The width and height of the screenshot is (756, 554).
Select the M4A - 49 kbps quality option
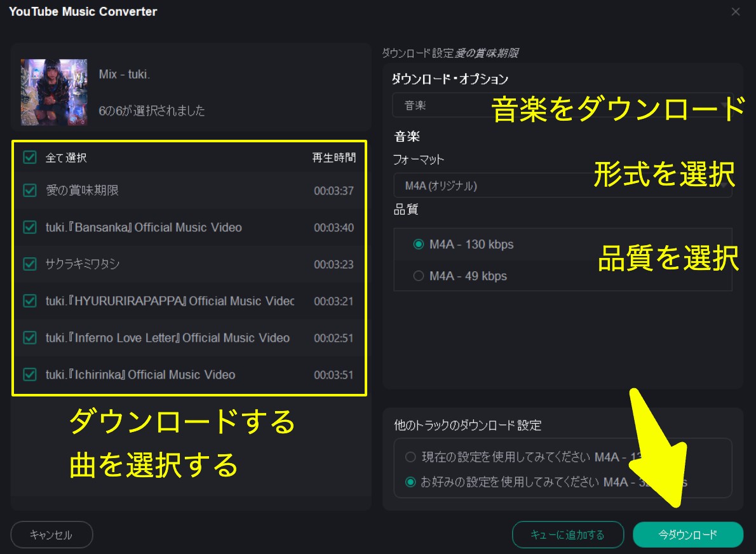(x=419, y=276)
